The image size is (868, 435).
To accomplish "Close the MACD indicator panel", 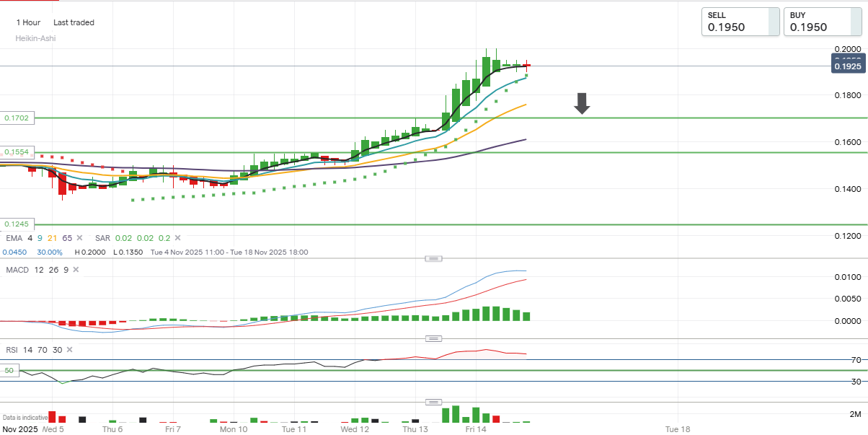I will pyautogui.click(x=75, y=270).
